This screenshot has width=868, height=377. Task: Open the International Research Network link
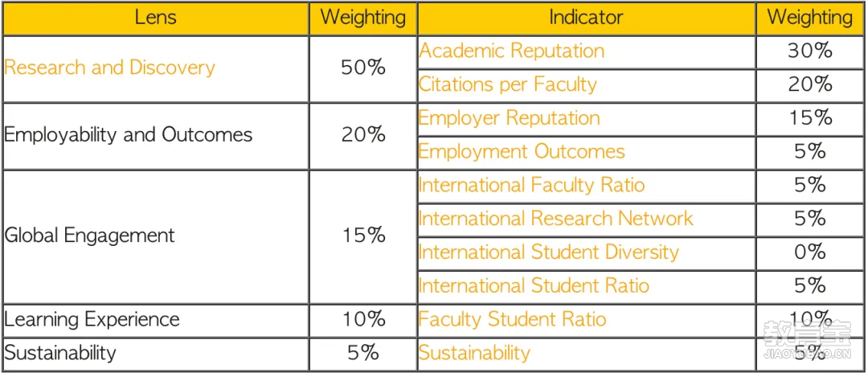556,219
